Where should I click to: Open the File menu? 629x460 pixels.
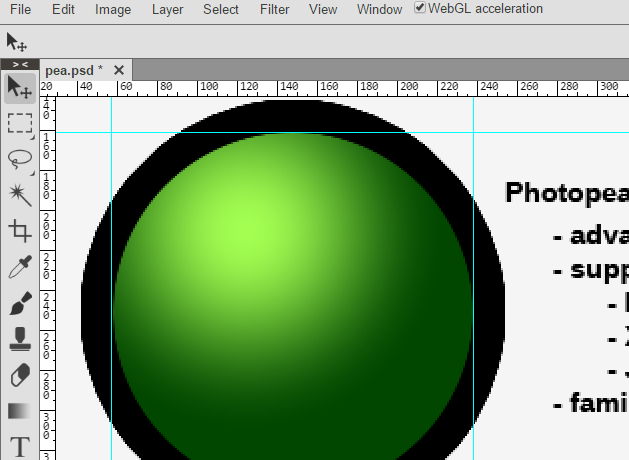click(x=20, y=9)
